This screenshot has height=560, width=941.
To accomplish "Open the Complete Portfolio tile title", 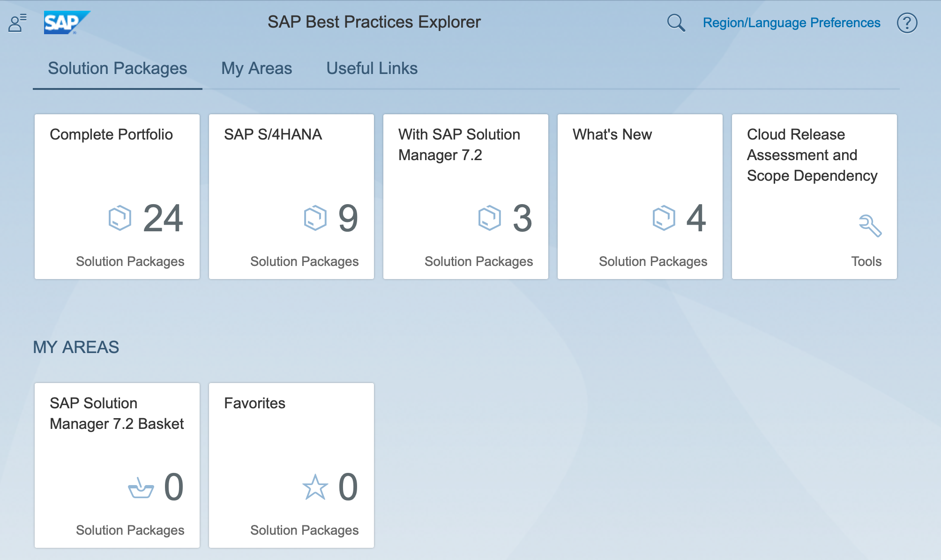I will (111, 134).
